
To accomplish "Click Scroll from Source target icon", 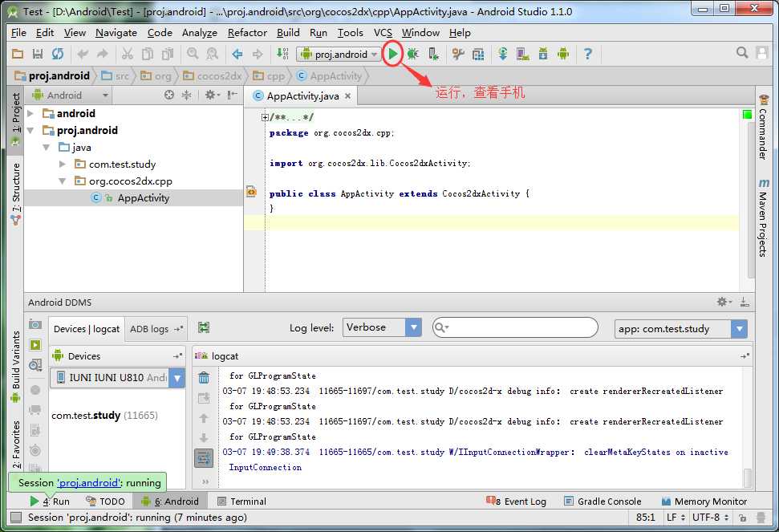I will click(x=169, y=95).
